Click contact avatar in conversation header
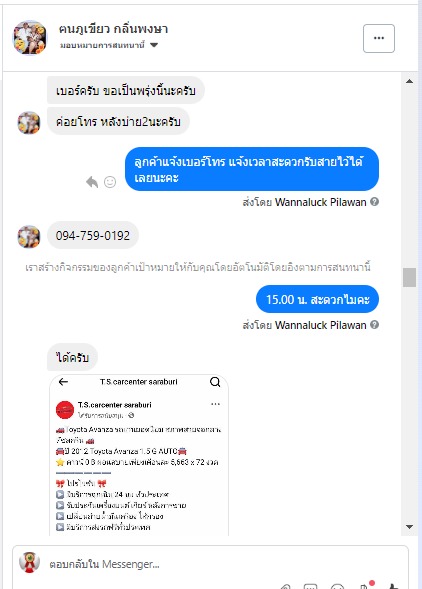Viewport: 422px width, 589px height. (30, 38)
